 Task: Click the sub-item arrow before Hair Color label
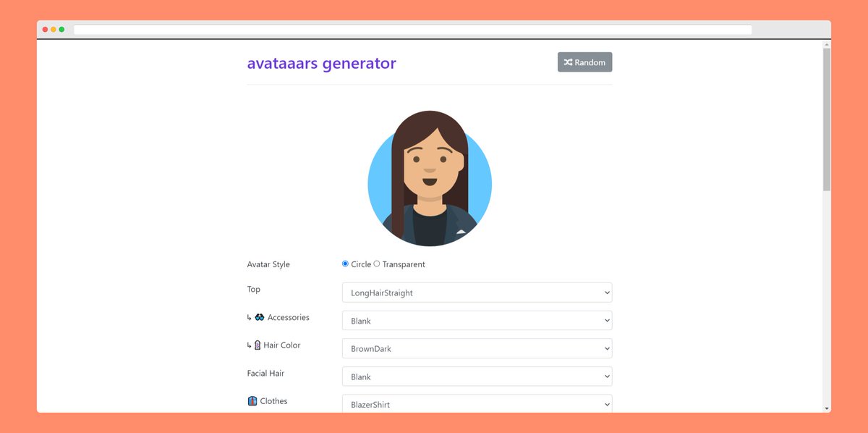coord(248,345)
